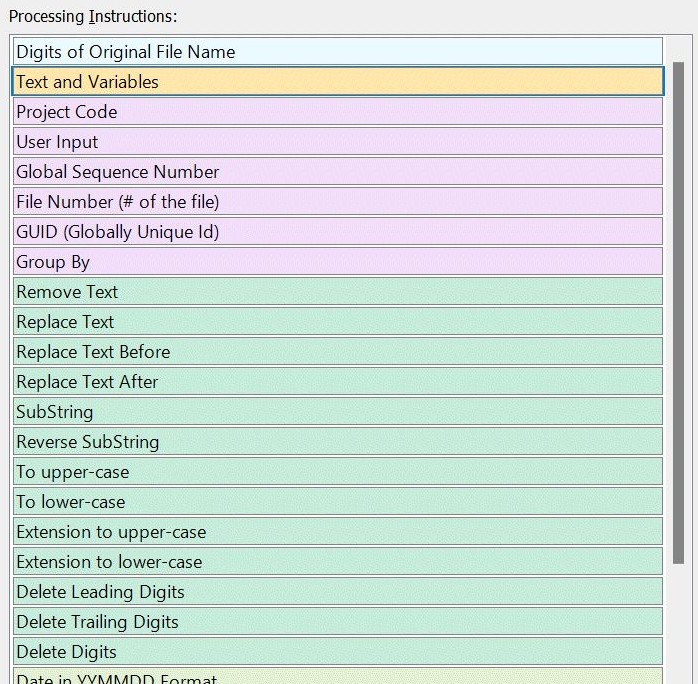Screen dimensions: 698x684
Task: Choose the Replace Text instruction
Action: [x=338, y=321]
